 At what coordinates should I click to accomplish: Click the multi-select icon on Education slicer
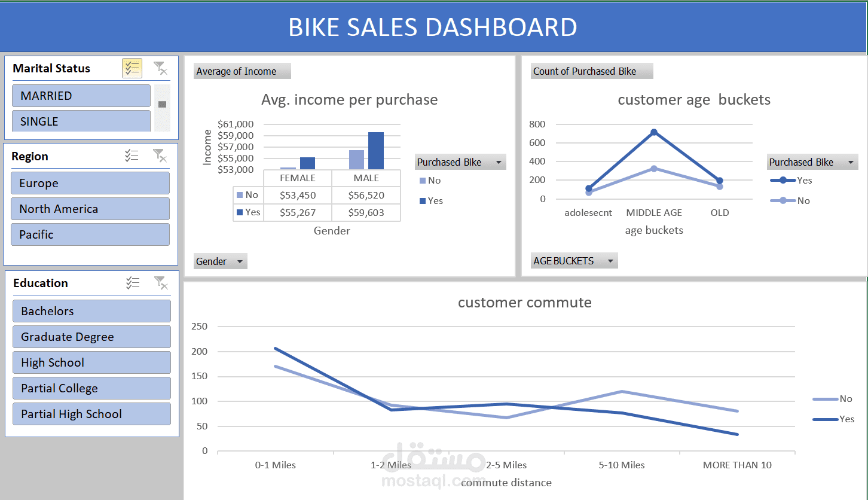point(133,282)
